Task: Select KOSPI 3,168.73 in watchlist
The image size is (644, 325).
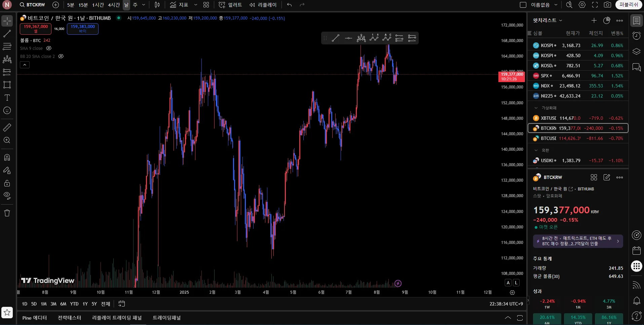Action: point(578,45)
